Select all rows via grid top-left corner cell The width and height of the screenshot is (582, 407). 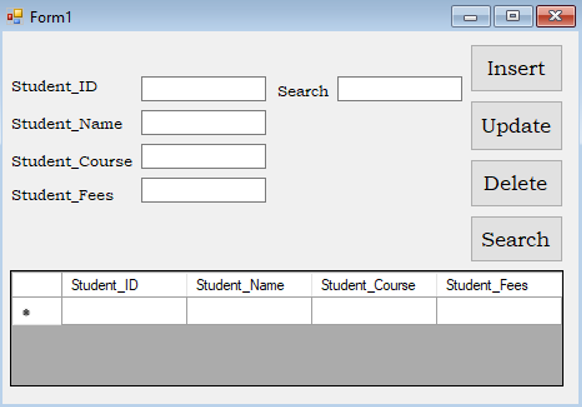point(36,285)
